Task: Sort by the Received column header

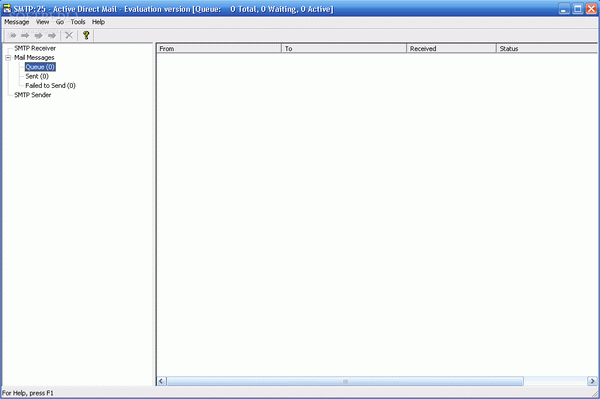Action: pyautogui.click(x=452, y=49)
